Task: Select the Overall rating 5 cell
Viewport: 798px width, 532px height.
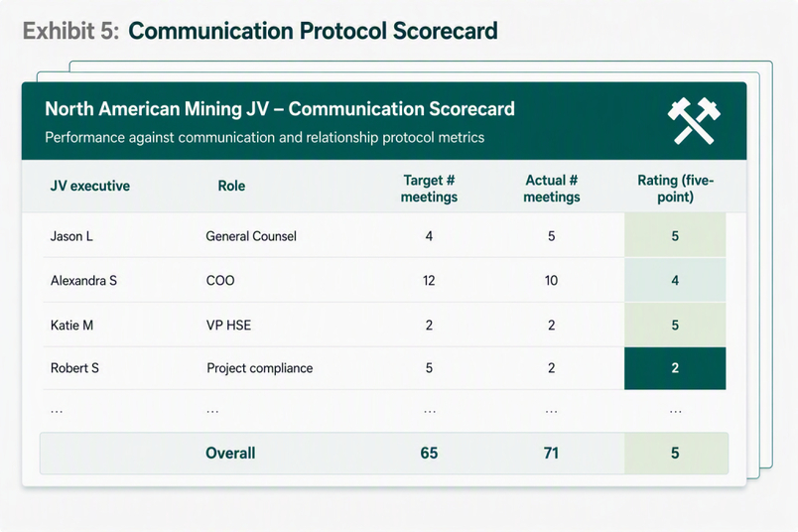Action: (676, 453)
